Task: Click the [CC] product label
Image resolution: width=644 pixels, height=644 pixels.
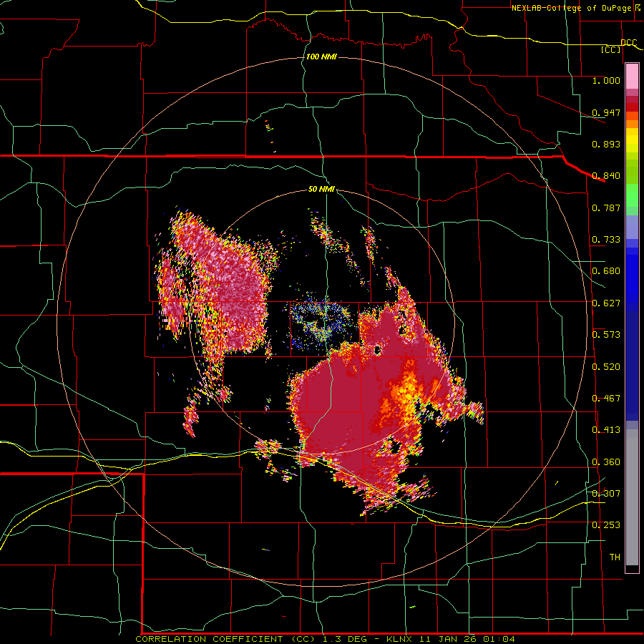Action: pos(611,49)
